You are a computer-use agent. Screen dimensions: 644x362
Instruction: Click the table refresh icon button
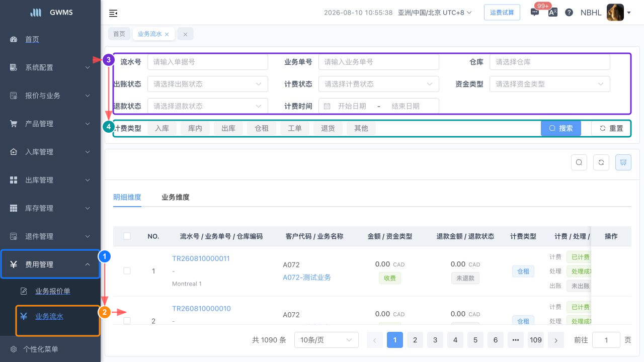coord(601,162)
